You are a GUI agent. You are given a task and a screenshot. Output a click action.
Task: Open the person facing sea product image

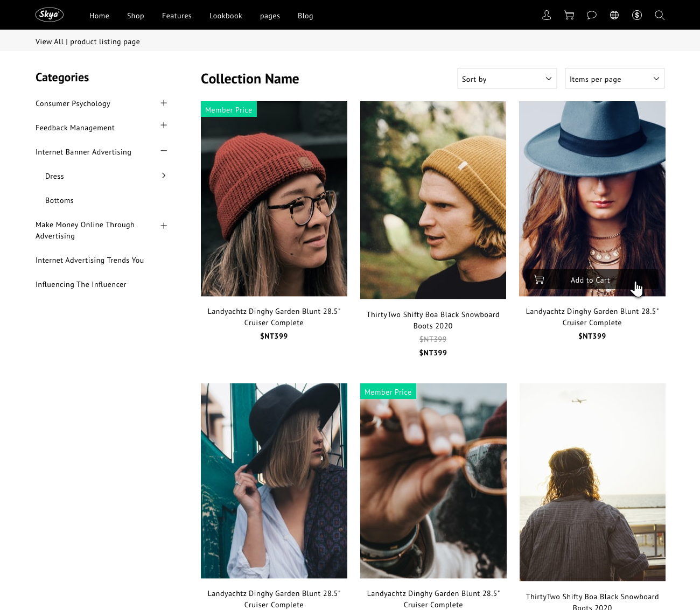pos(592,482)
